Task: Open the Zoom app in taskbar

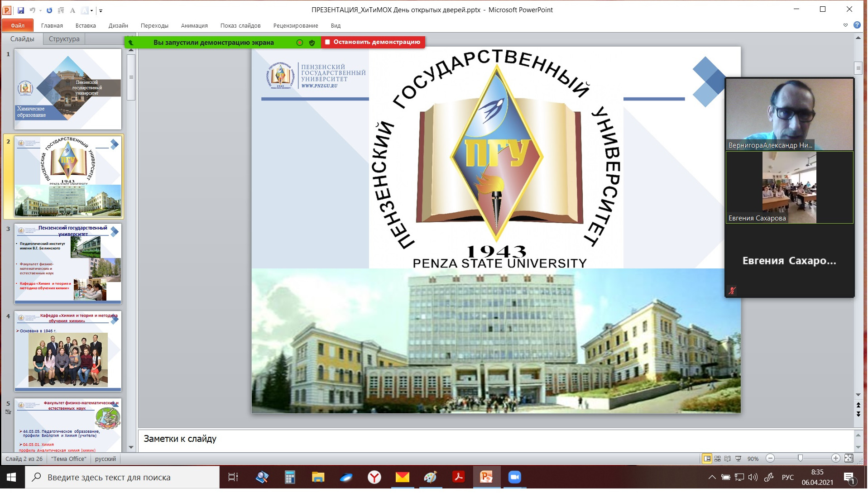Action: (x=514, y=477)
